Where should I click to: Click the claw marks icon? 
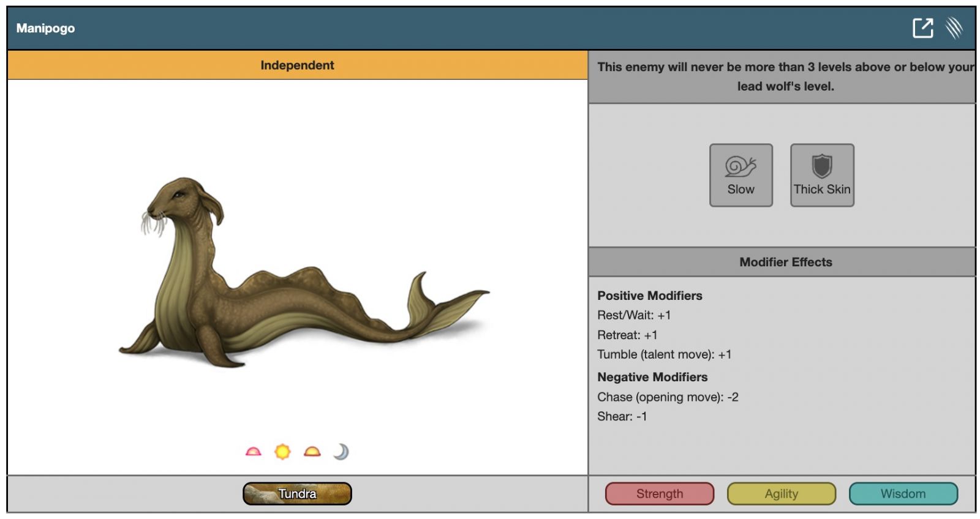pos(954,28)
